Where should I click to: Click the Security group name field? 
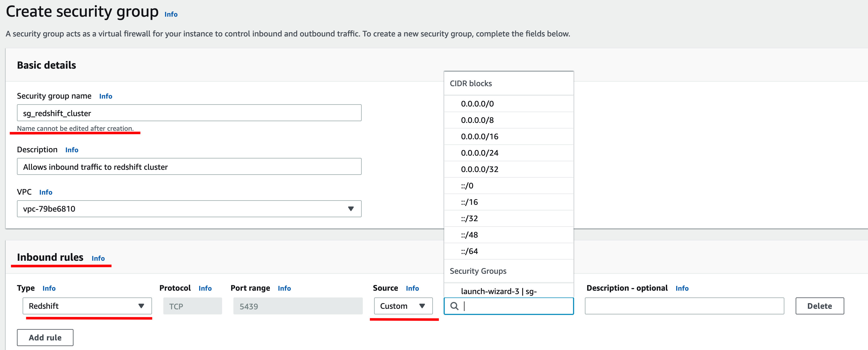click(x=189, y=113)
